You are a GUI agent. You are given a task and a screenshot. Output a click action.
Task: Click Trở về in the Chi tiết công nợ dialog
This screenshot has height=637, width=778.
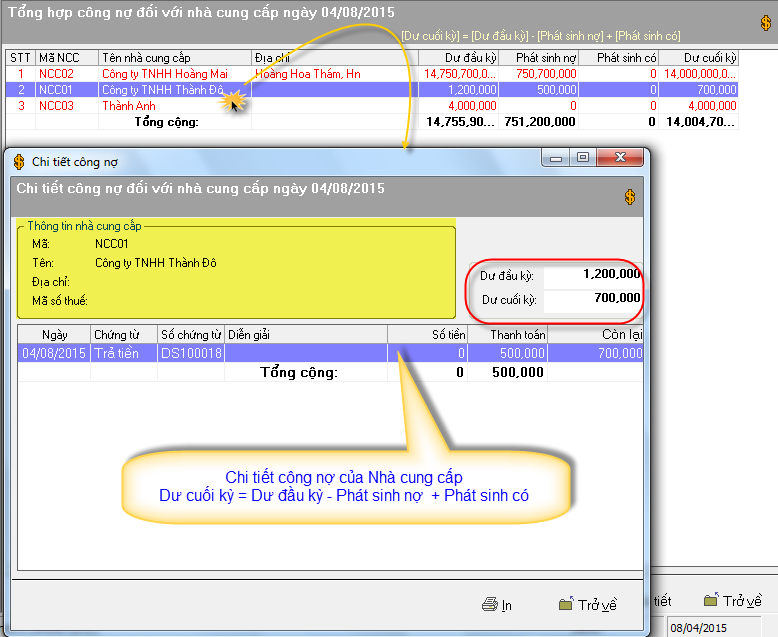click(588, 604)
